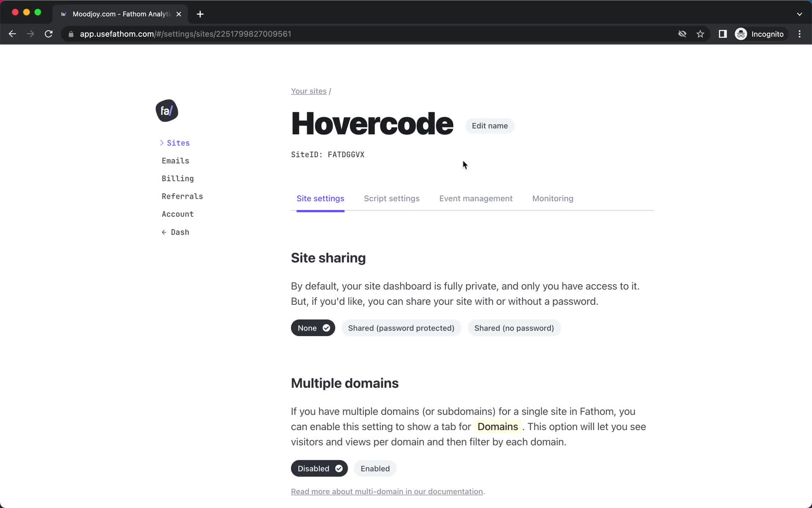Select the Shared password protected option

(x=401, y=328)
